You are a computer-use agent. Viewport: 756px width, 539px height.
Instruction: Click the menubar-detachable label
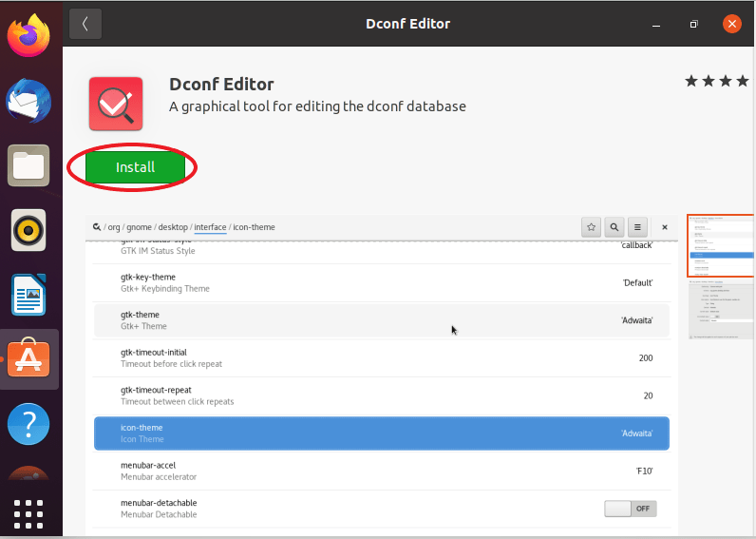(159, 503)
